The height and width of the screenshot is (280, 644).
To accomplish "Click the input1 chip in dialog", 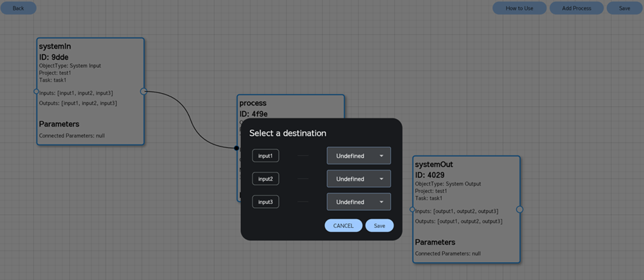I will tap(266, 156).
